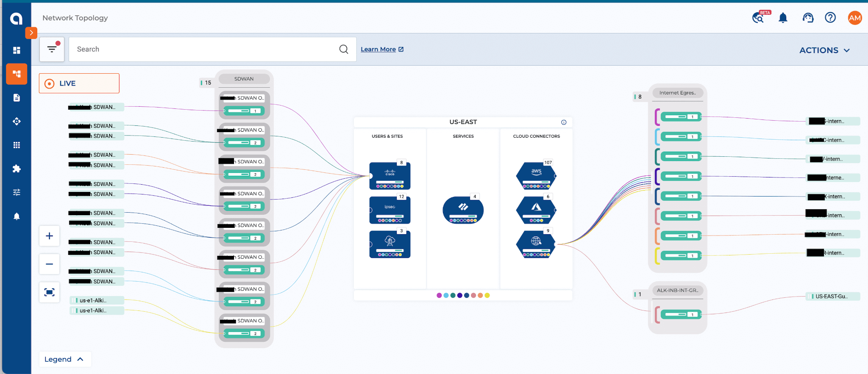Click the CLOUD CONNECTORS column heading

point(537,136)
